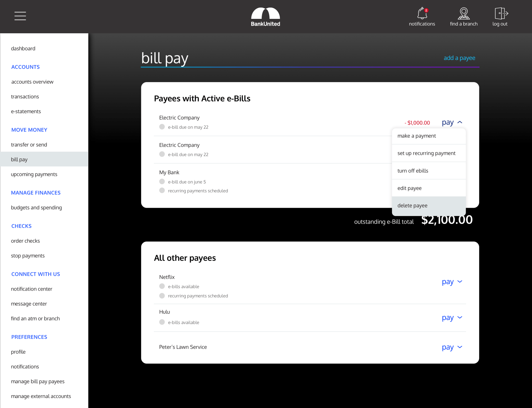Viewport: 532px width, 408px height.
Task: Collapse the Electric Company pay dropdown
Action: tap(452, 122)
